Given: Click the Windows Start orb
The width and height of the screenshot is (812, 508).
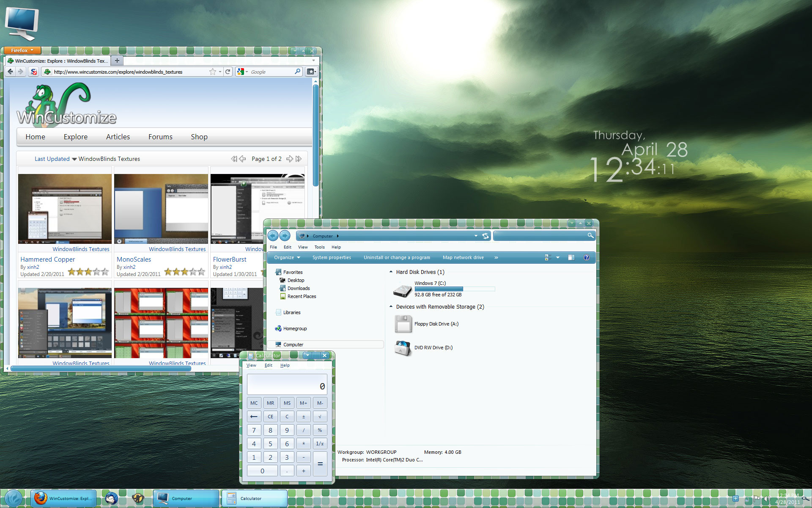Looking at the screenshot, I should pos(14,498).
